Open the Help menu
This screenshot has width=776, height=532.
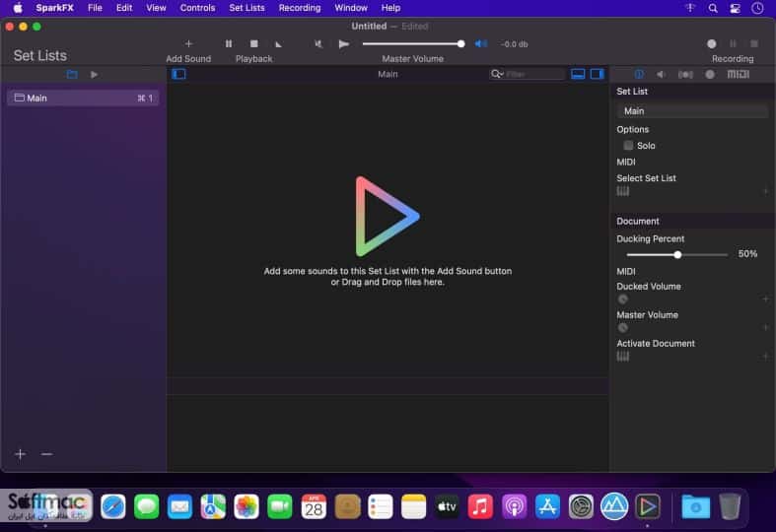pos(390,8)
